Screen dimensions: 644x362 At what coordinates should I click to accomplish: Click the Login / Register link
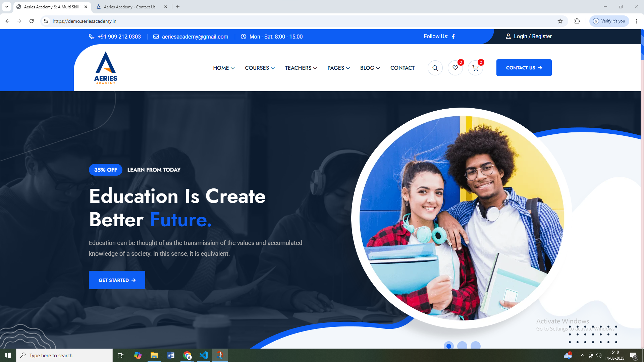tap(533, 36)
